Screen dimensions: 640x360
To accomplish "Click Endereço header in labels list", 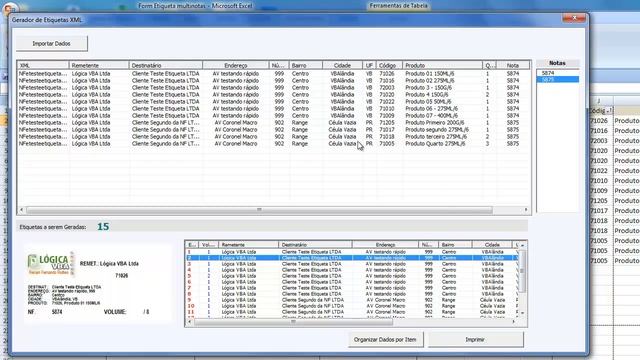I will (x=385, y=245).
